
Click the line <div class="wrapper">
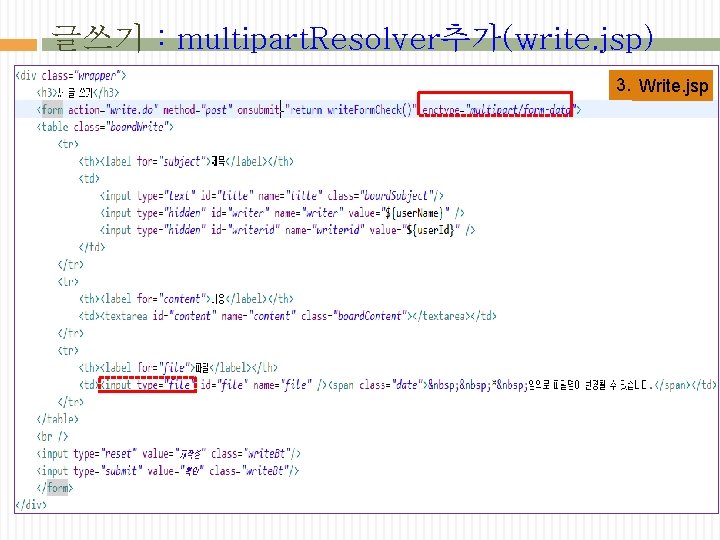71,75
